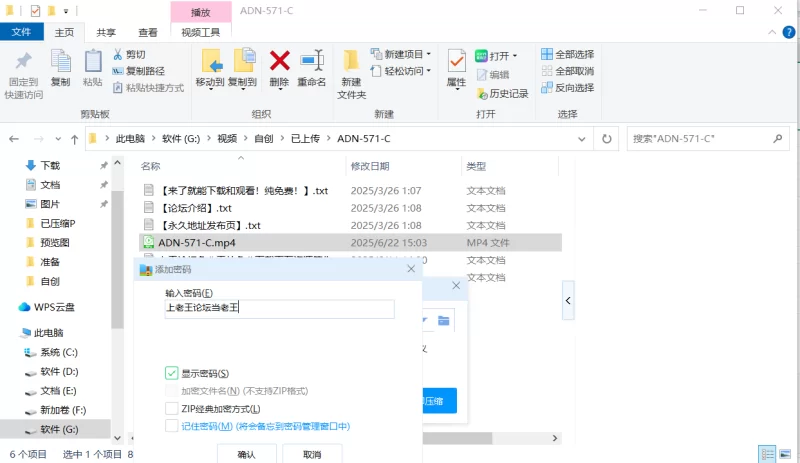800x463 pixels.
Task: Select Cut (剪切) in clipboard group
Action: 130,54
